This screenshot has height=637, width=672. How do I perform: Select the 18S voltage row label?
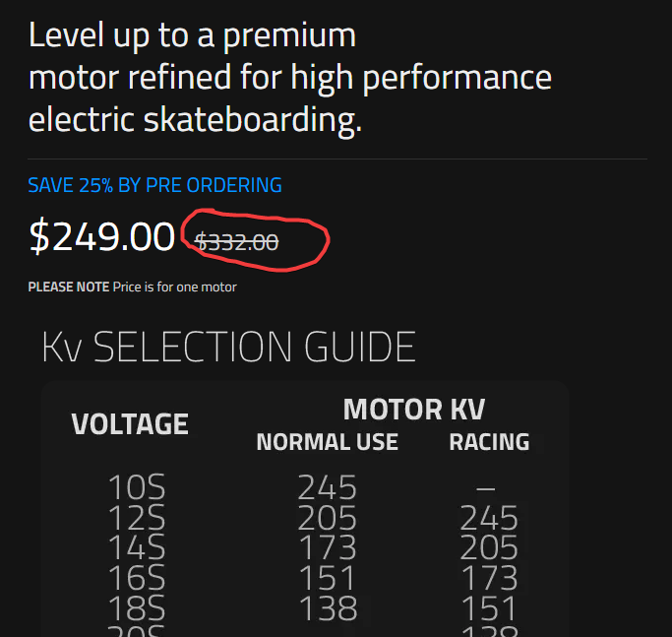(x=137, y=607)
